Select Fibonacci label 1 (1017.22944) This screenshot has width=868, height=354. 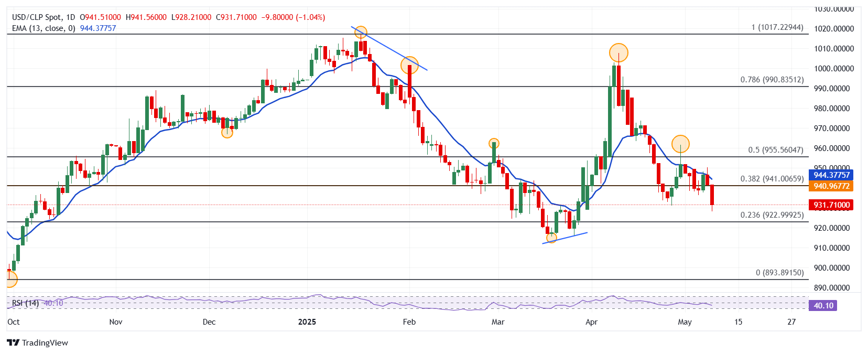tap(777, 27)
